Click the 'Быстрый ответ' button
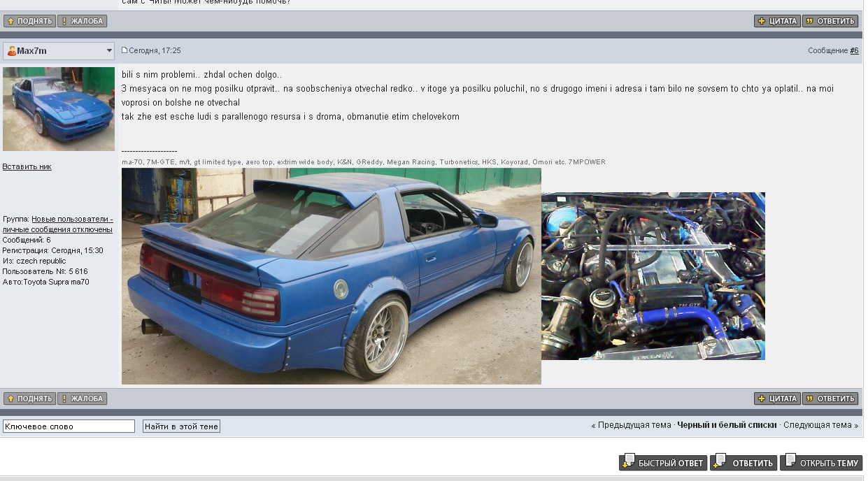Image resolution: width=868 pixels, height=481 pixels. coord(662,463)
